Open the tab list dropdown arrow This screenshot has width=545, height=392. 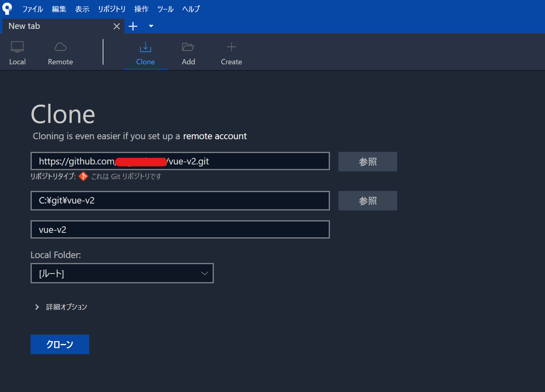tap(151, 26)
